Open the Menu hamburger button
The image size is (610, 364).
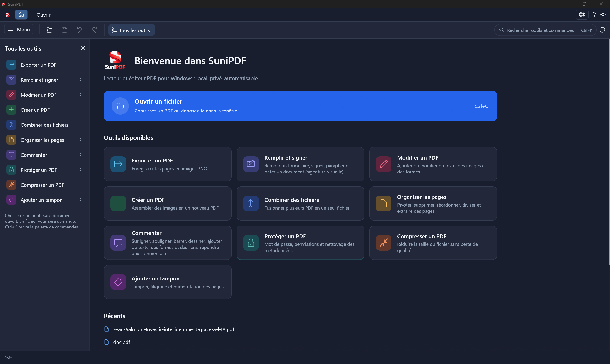click(19, 29)
